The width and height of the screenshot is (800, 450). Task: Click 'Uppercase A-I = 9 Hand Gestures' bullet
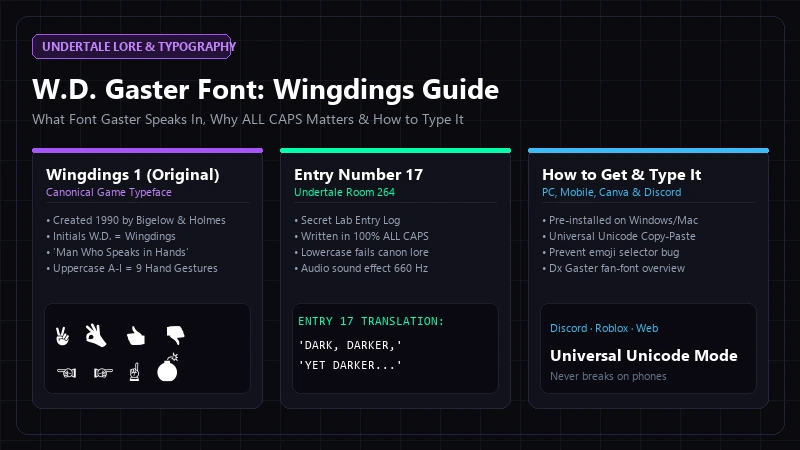[x=132, y=268]
